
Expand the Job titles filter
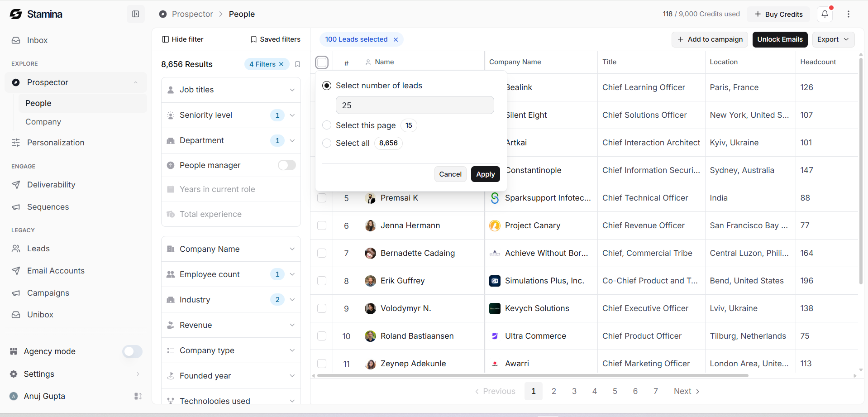click(x=231, y=90)
